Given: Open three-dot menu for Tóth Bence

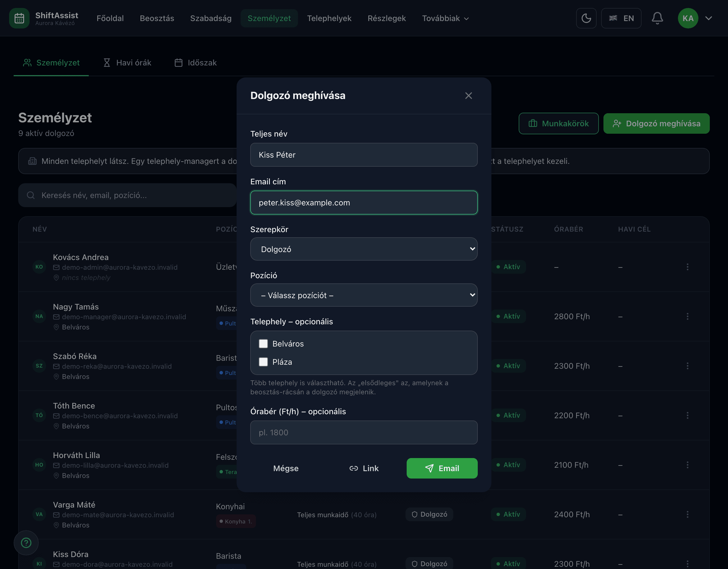Looking at the screenshot, I should [x=687, y=415].
